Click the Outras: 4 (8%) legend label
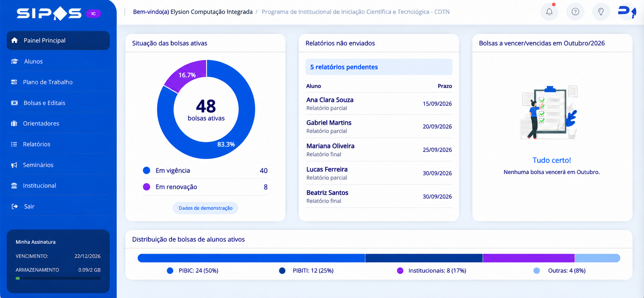The height and width of the screenshot is (298, 644). pos(567,271)
